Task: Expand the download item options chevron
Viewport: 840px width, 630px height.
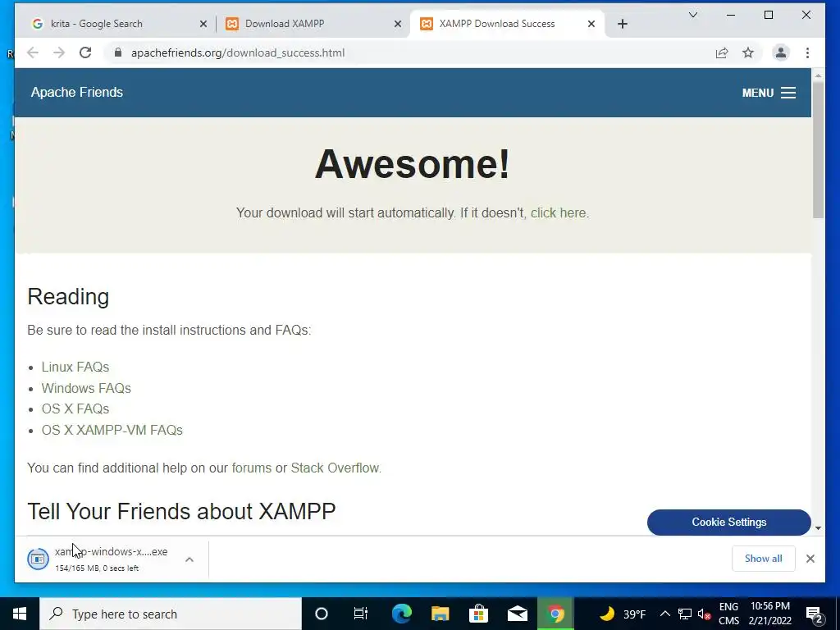Action: point(189,559)
